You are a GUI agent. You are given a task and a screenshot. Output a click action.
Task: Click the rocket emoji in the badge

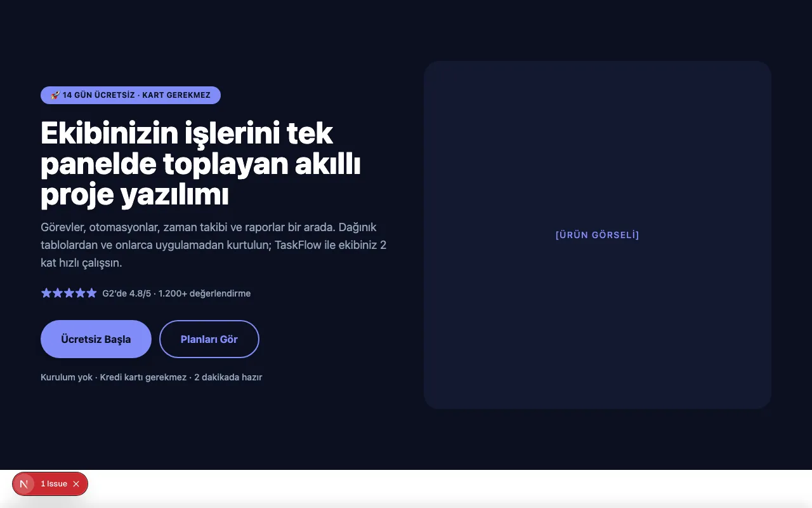(x=55, y=95)
